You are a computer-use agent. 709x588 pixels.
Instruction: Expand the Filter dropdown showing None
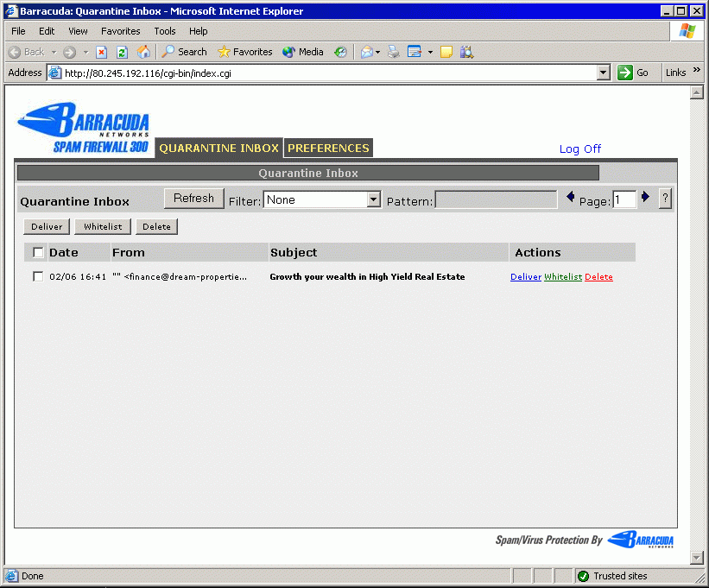373,199
